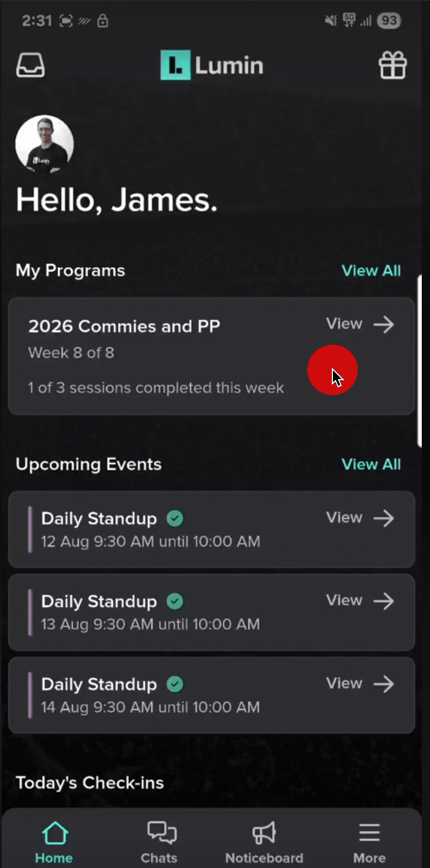View All under My Programs

371,270
